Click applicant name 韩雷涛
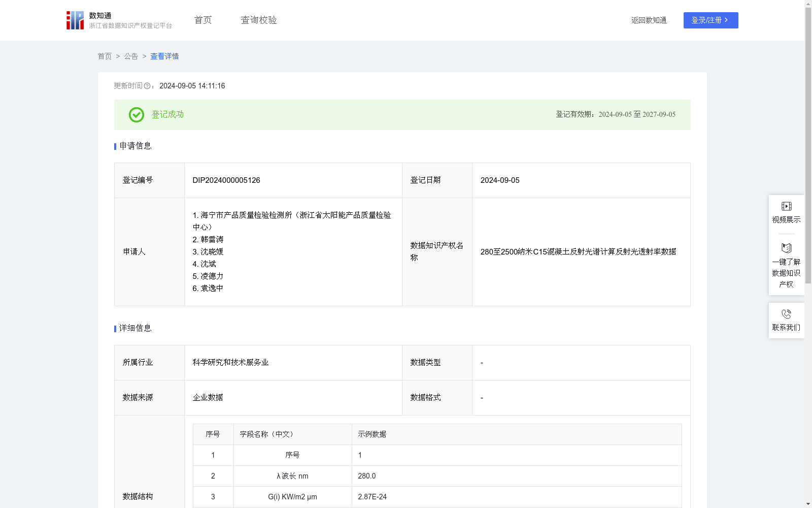 [x=212, y=239]
